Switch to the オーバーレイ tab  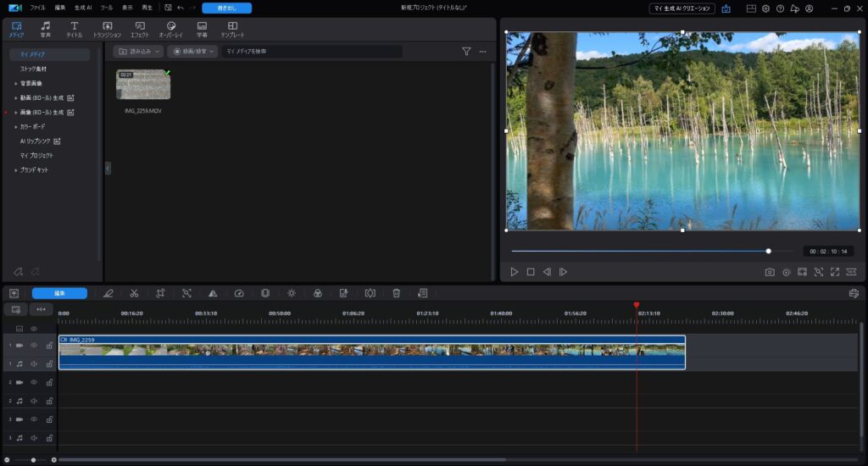[x=171, y=30]
